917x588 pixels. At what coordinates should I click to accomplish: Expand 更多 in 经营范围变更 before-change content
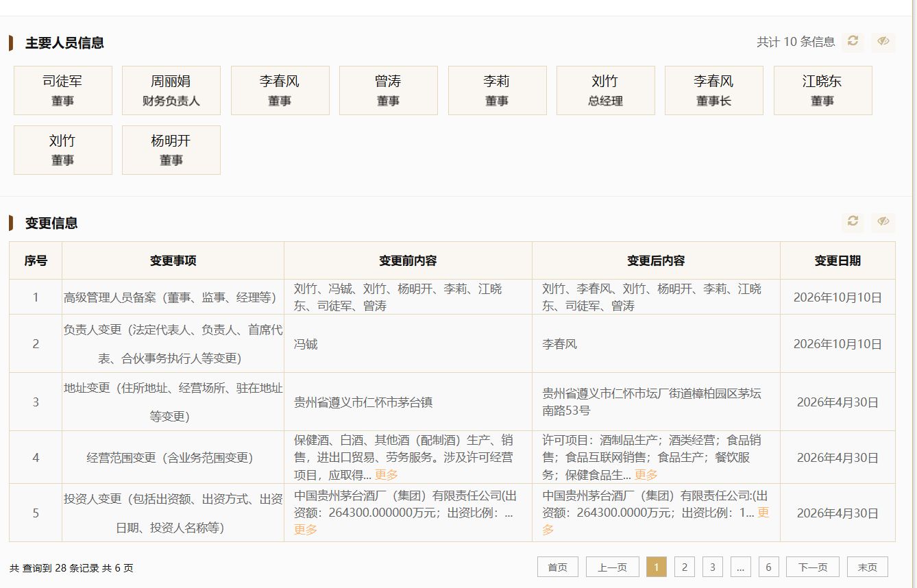coord(387,475)
